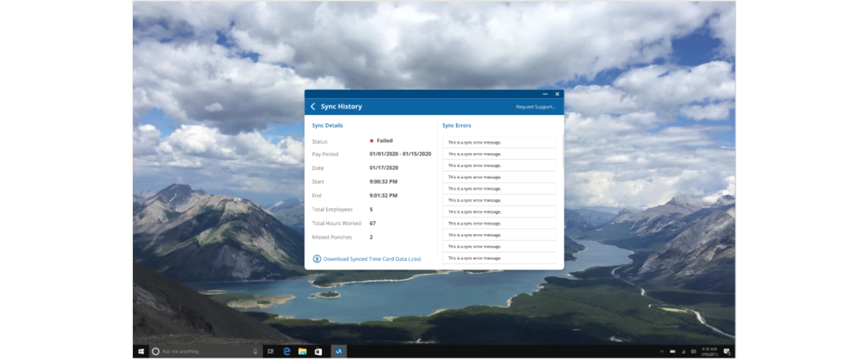868x359 pixels.
Task: Download Synced Time Card Data (.csv)
Action: [x=372, y=259]
